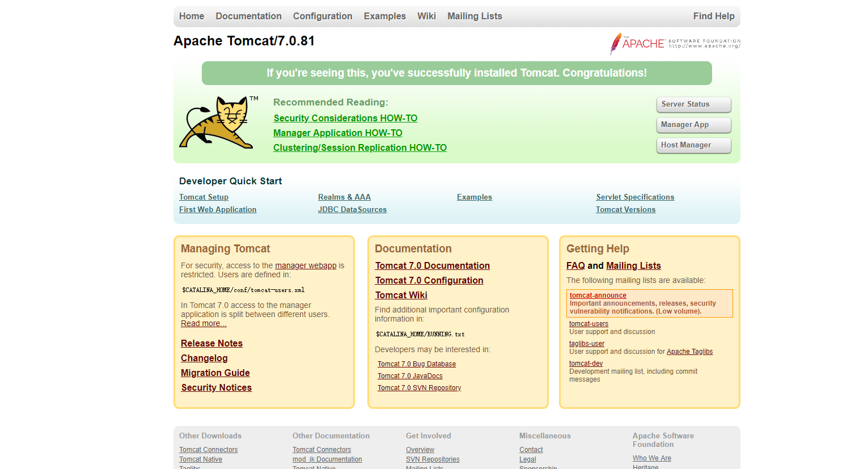The height and width of the screenshot is (469, 868).
Task: Click the green successful install congratulations banner
Action: [x=456, y=73]
